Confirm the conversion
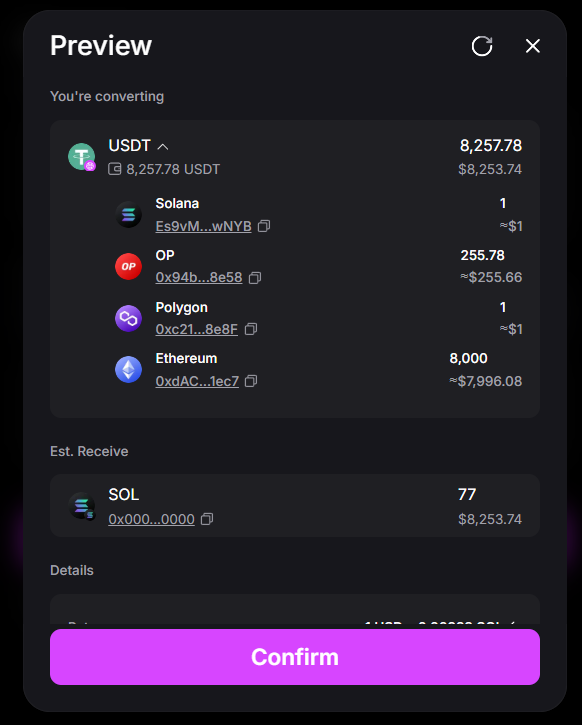Viewport: 582px width, 725px height. 295,657
